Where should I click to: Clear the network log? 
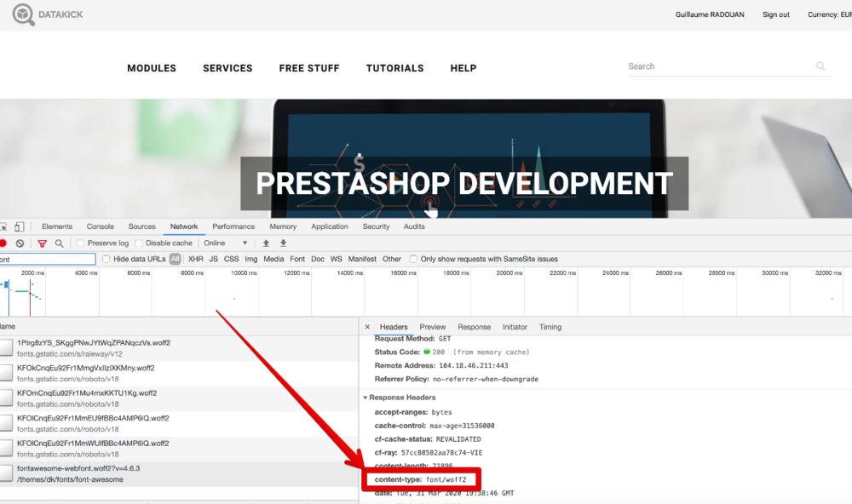pos(20,243)
